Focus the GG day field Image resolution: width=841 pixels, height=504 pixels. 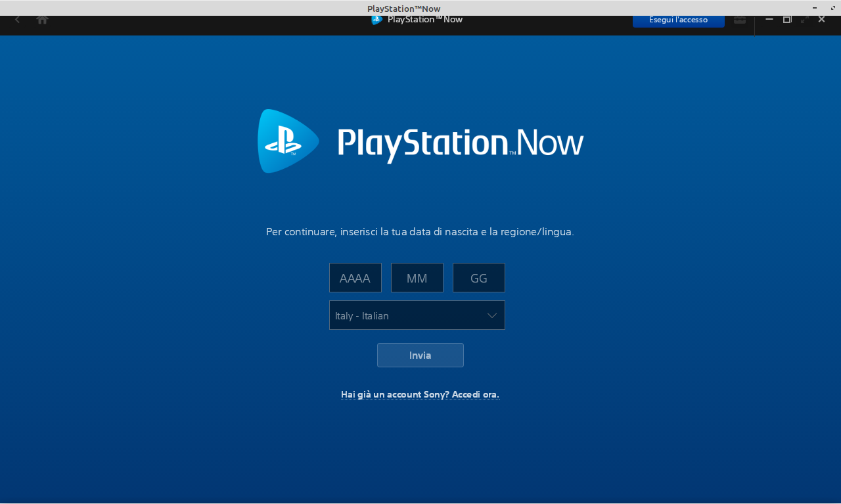click(479, 278)
